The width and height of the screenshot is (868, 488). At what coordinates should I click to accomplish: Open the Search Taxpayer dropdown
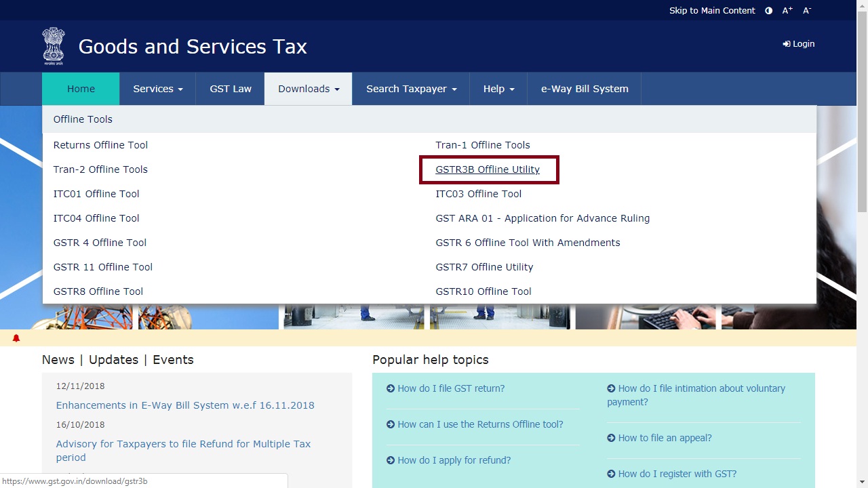coord(410,89)
